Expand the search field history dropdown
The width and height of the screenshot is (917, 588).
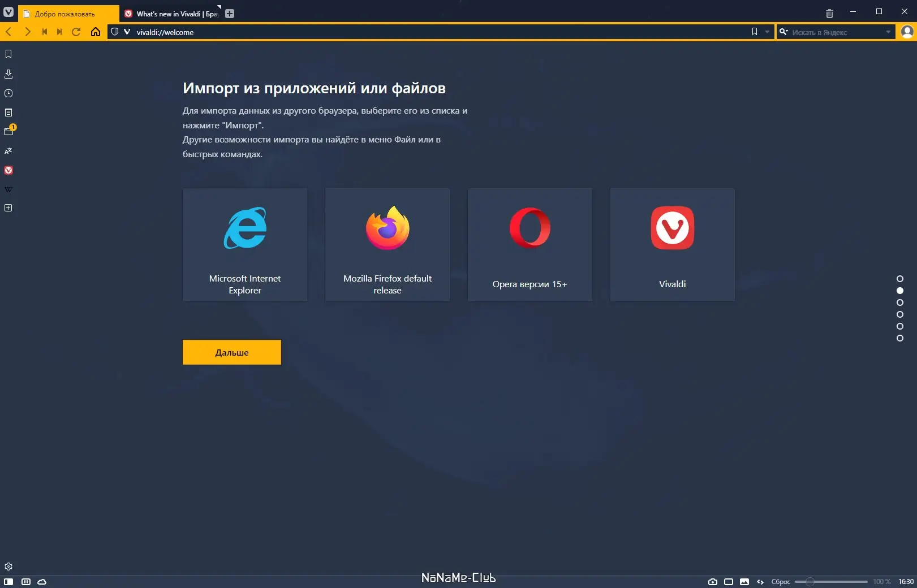pyautogui.click(x=888, y=32)
